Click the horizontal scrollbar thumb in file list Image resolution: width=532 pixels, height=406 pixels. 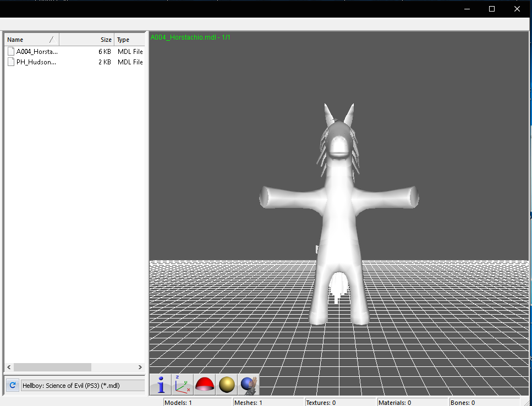tap(52, 367)
